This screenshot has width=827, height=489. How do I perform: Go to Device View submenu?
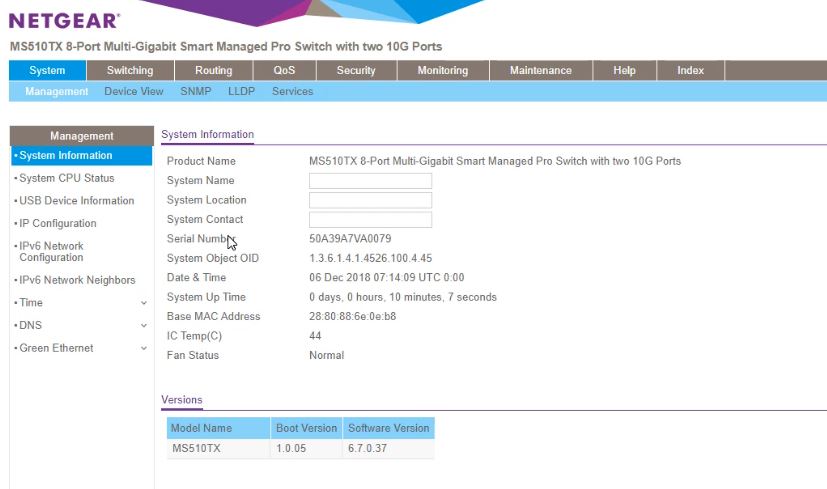[x=133, y=91]
